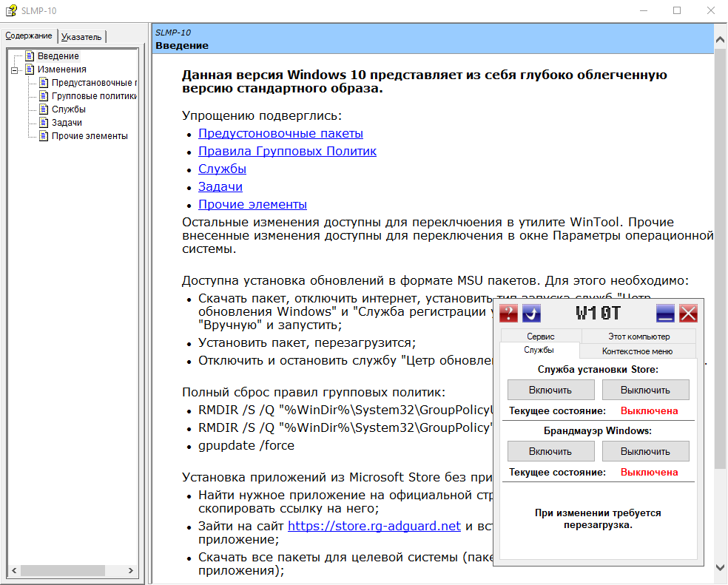728x585 pixels.
Task: Select the Службы tab in W10T
Action: [539, 350]
